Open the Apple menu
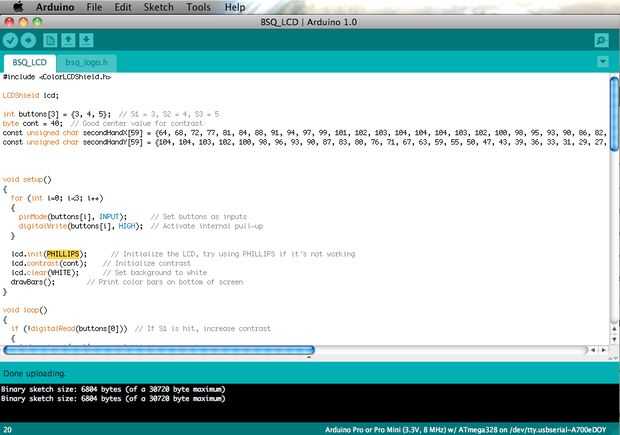 click(x=18, y=7)
